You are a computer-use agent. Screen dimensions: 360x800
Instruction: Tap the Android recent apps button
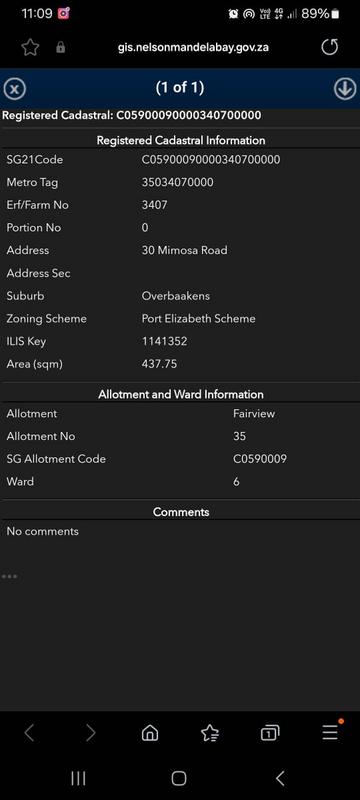tap(78, 778)
